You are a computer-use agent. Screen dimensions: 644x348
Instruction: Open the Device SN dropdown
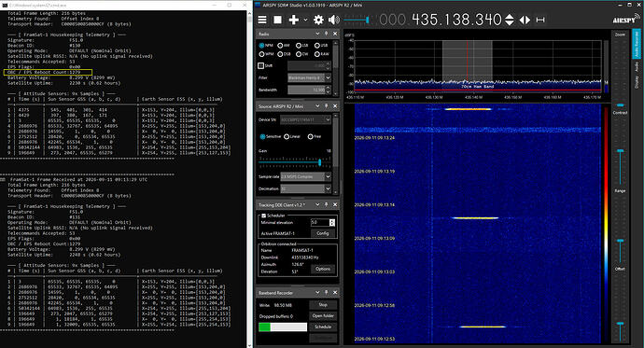click(305, 119)
